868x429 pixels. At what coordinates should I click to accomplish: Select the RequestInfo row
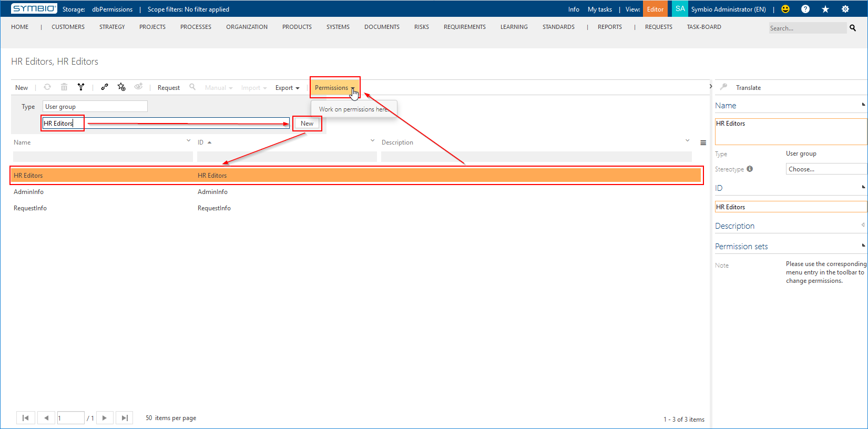point(356,208)
